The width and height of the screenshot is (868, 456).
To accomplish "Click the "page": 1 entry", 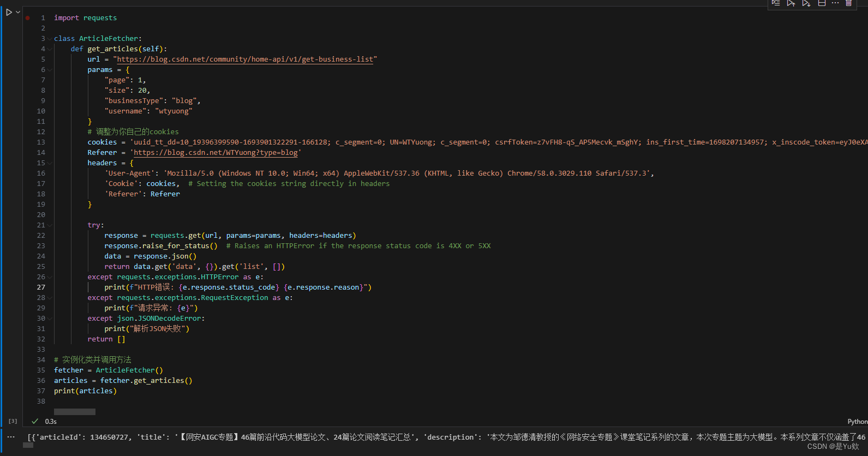I will pyautogui.click(x=125, y=80).
